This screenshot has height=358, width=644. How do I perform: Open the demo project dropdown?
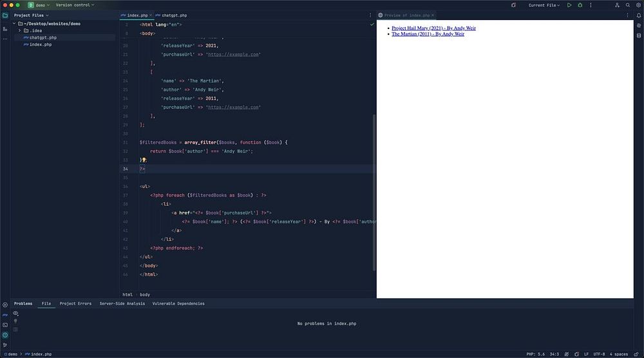(x=39, y=5)
